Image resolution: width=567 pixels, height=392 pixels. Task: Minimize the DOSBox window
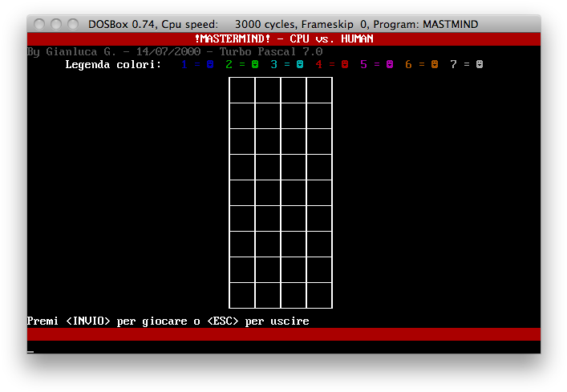coord(57,24)
